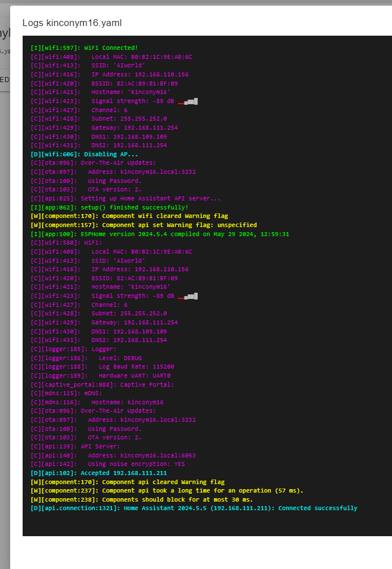Image resolution: width=392 pixels, height=569 pixels.
Task: Click the second signal strength bars icon
Action: (188, 296)
